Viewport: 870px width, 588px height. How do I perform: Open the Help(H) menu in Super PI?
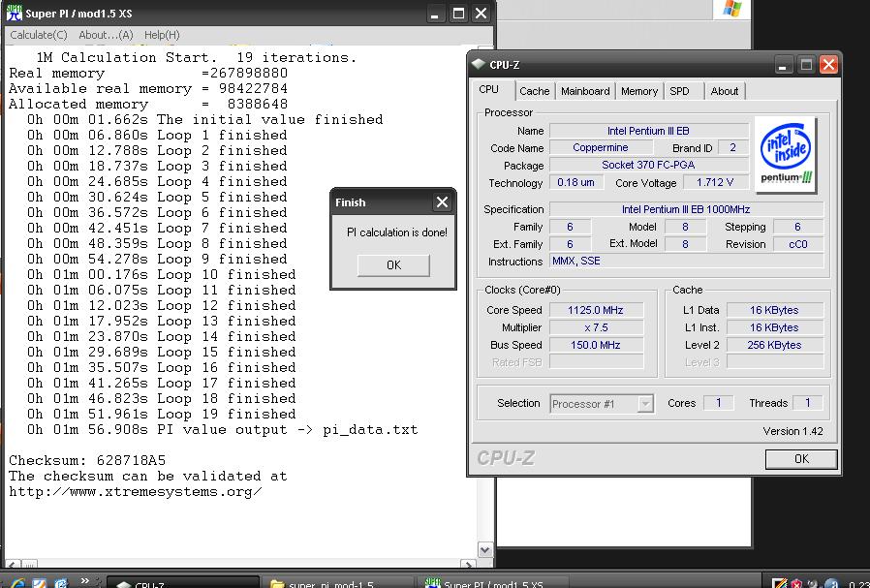point(162,35)
